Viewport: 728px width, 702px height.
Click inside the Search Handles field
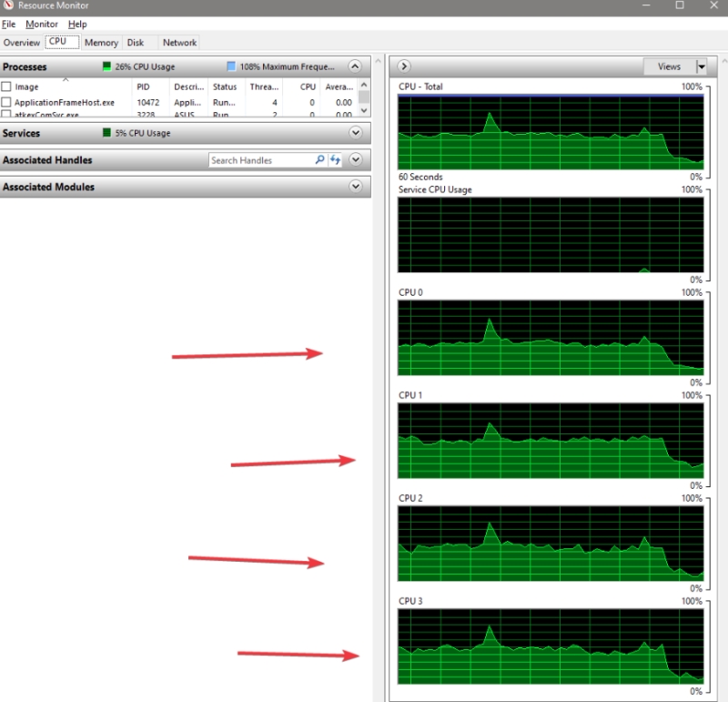259,160
